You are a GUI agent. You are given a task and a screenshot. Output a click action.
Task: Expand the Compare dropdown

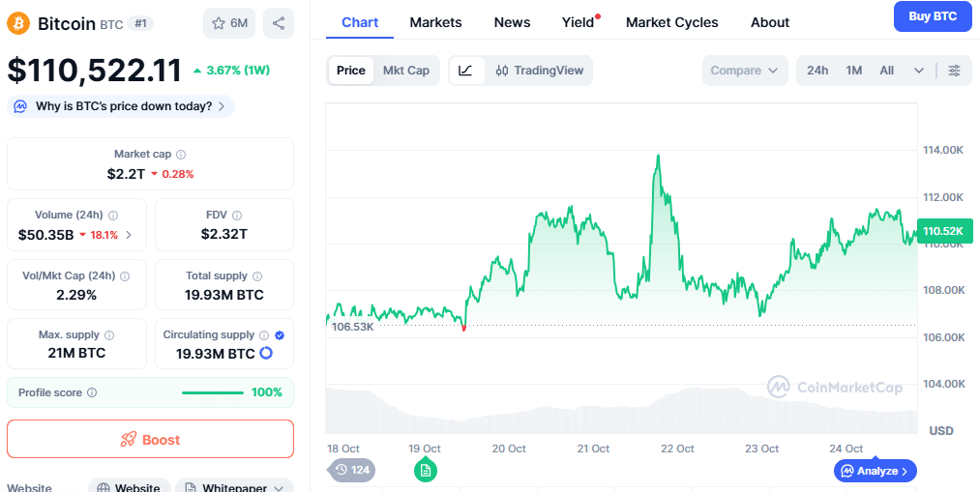tap(744, 71)
